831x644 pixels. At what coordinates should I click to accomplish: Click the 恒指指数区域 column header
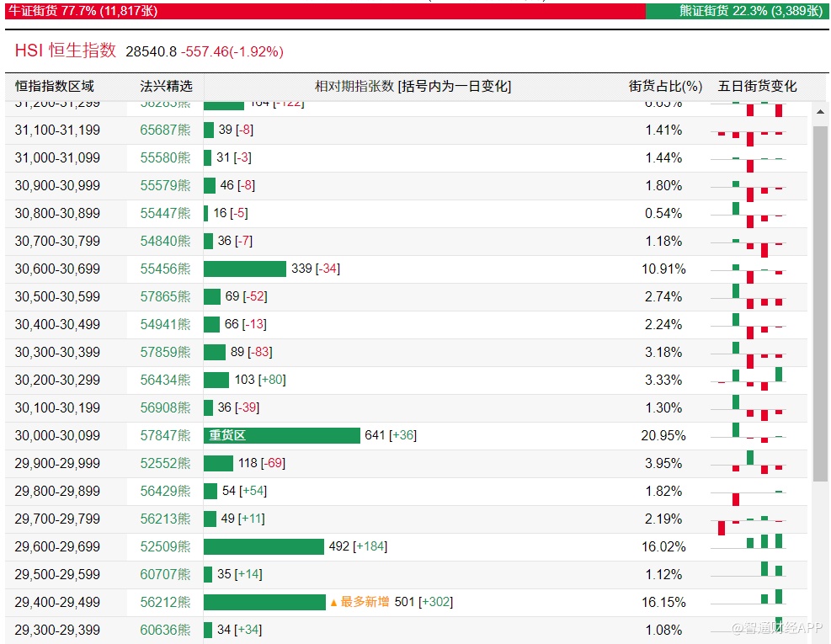(x=55, y=86)
